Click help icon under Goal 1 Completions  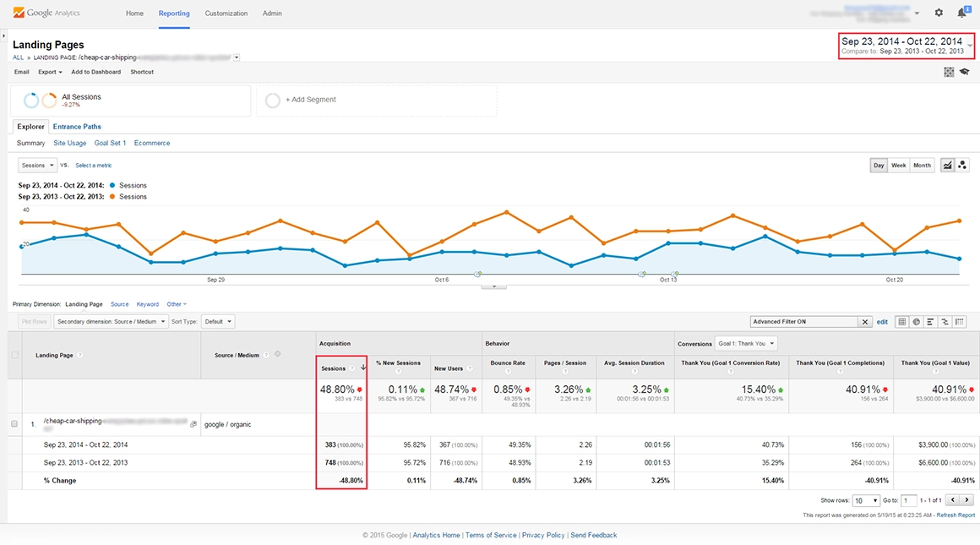click(x=840, y=371)
